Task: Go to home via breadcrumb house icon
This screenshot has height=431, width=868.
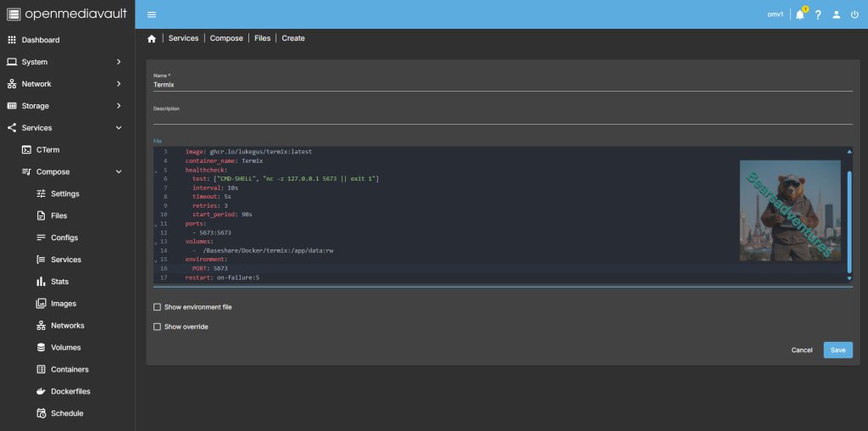Action: point(152,38)
